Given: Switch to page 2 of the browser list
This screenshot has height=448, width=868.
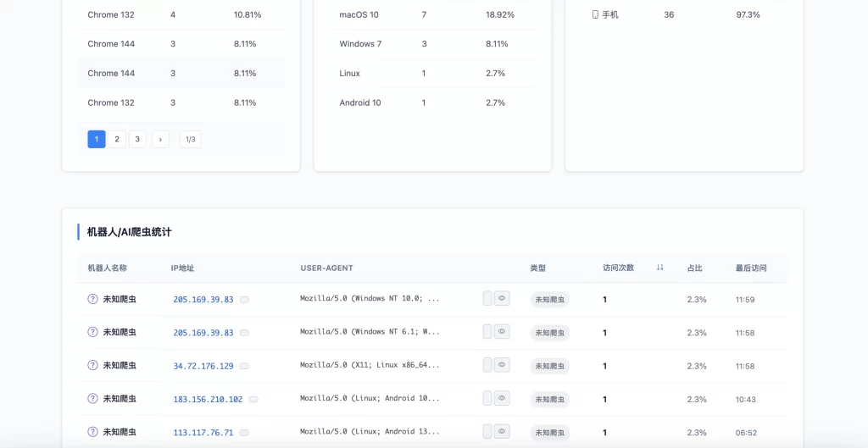Looking at the screenshot, I should coord(117,139).
